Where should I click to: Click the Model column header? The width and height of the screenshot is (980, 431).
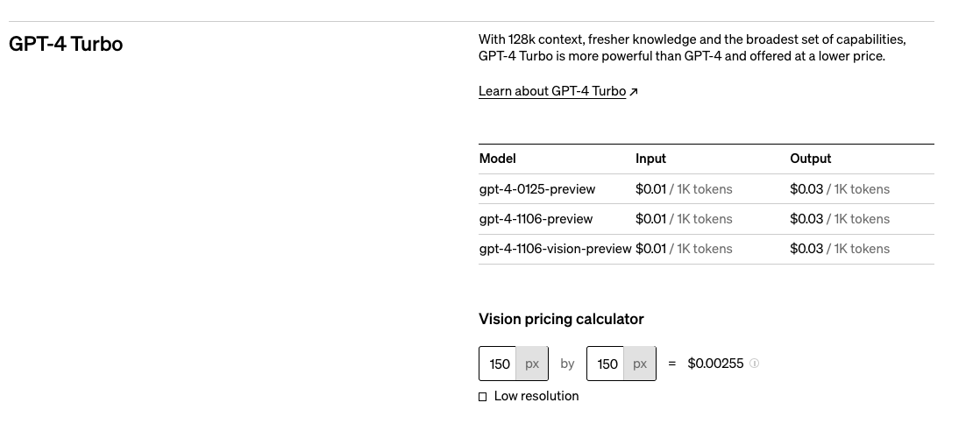click(x=497, y=159)
